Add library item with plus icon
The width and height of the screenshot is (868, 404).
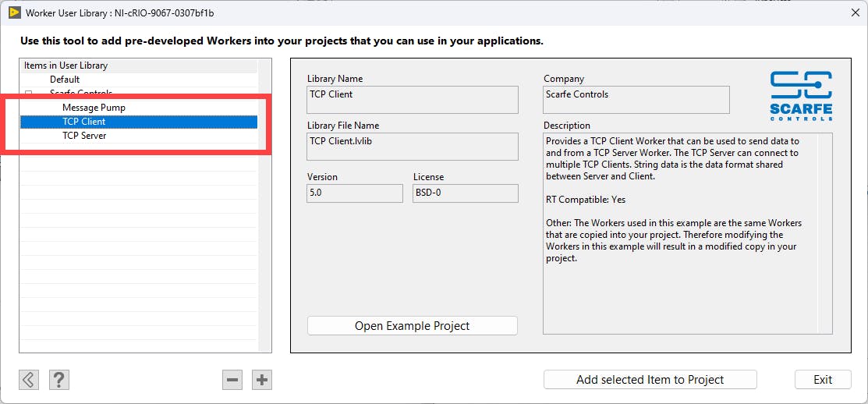[262, 380]
